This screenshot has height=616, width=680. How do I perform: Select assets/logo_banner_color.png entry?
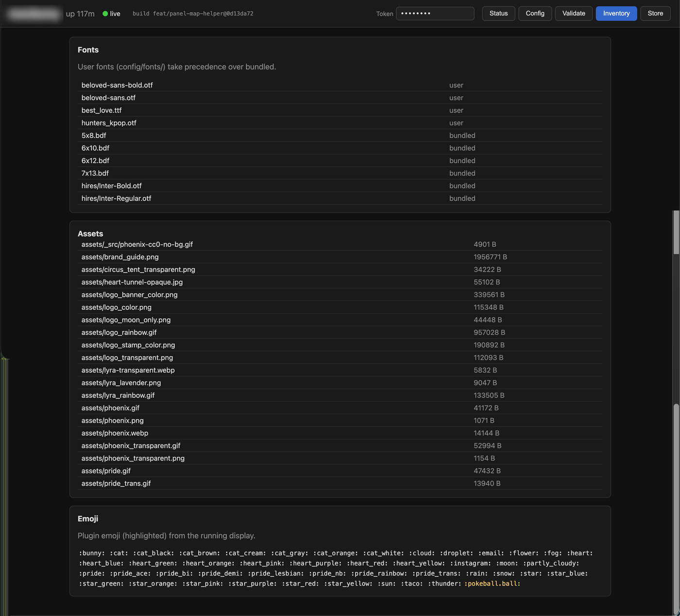pyautogui.click(x=340, y=295)
